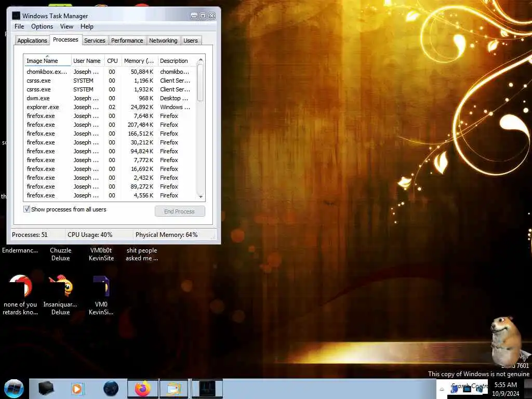Open the 'none of you retards kno...' desktop icon
This screenshot has width=532, height=399.
point(20,296)
